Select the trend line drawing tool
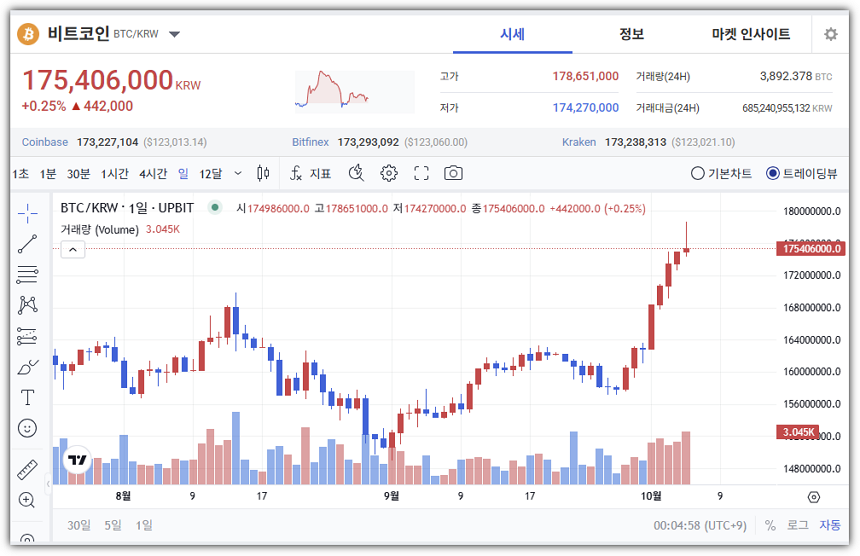 tap(27, 244)
